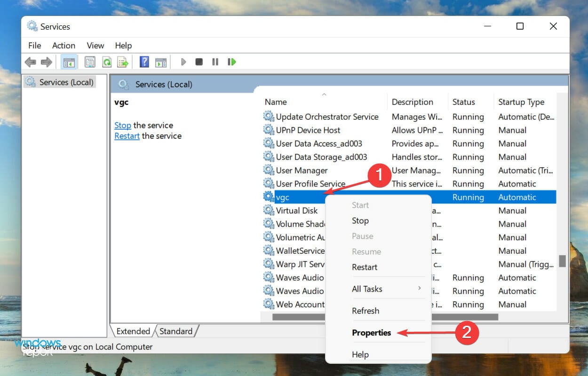Open the blue Help question-mark icon
This screenshot has height=376, width=588.
click(144, 62)
